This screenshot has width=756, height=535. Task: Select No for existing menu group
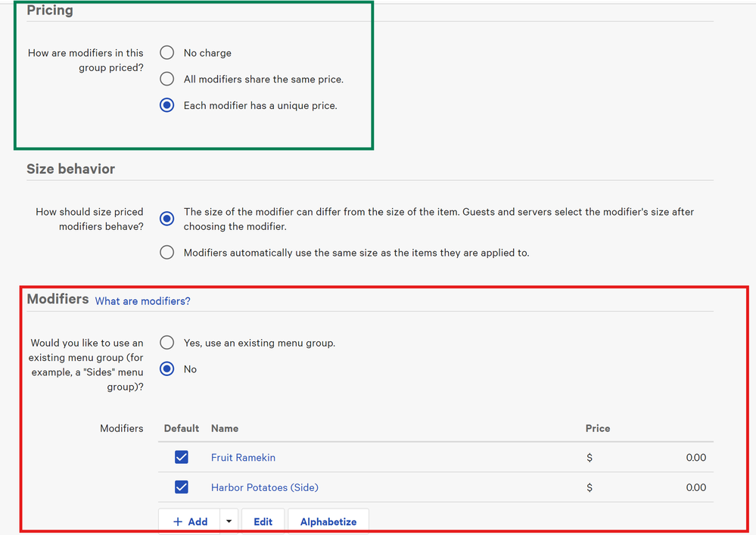tap(167, 369)
